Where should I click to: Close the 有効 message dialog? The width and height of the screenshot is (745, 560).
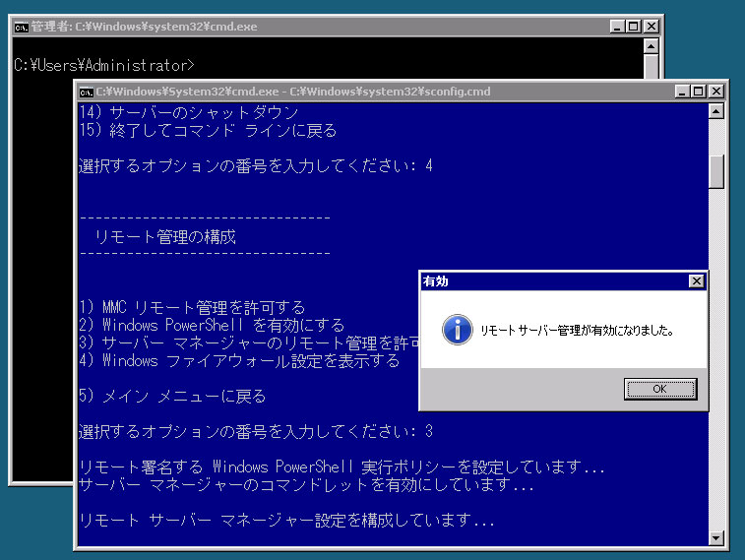(696, 281)
